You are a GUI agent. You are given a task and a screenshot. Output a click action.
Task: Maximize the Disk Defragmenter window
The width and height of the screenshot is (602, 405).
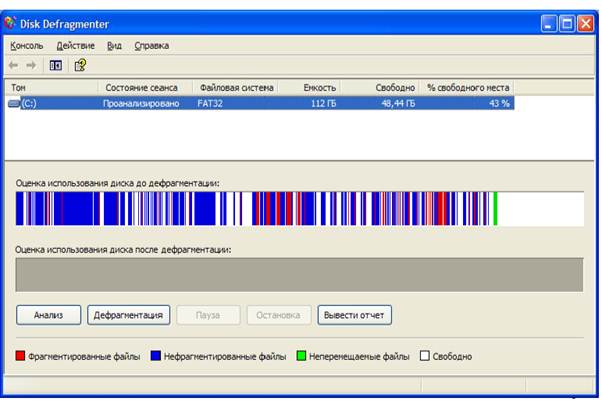click(567, 24)
